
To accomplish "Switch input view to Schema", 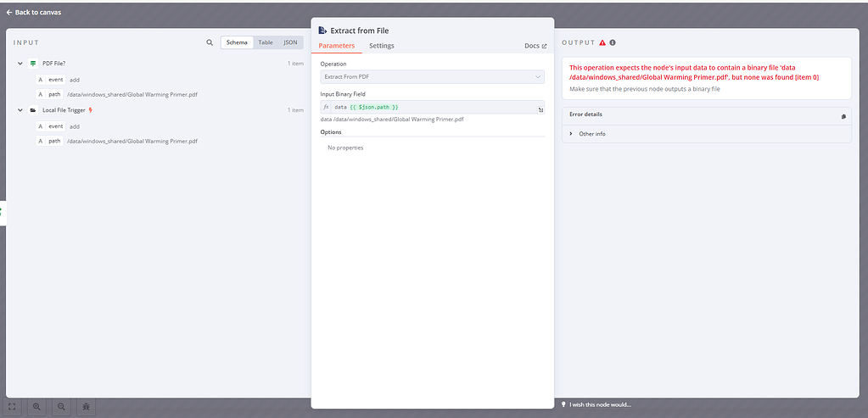I will [237, 42].
